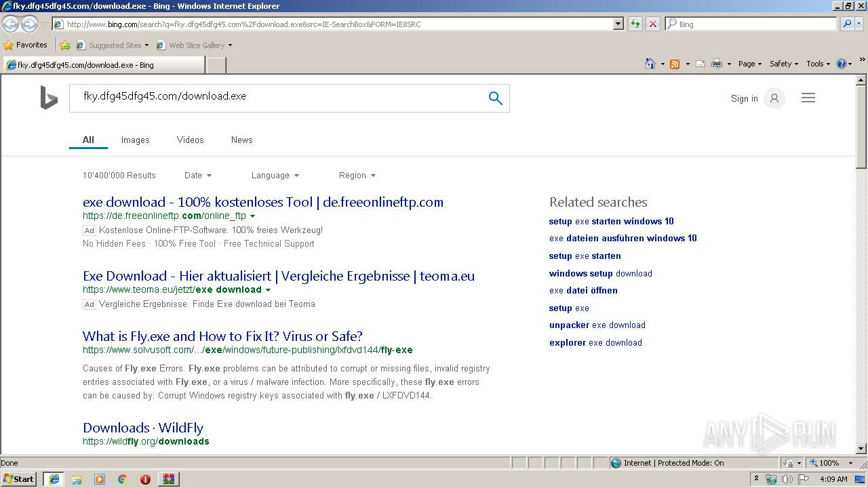Open exe download freeonlineftp result link
This screenshot has height=488, width=868.
tap(263, 202)
